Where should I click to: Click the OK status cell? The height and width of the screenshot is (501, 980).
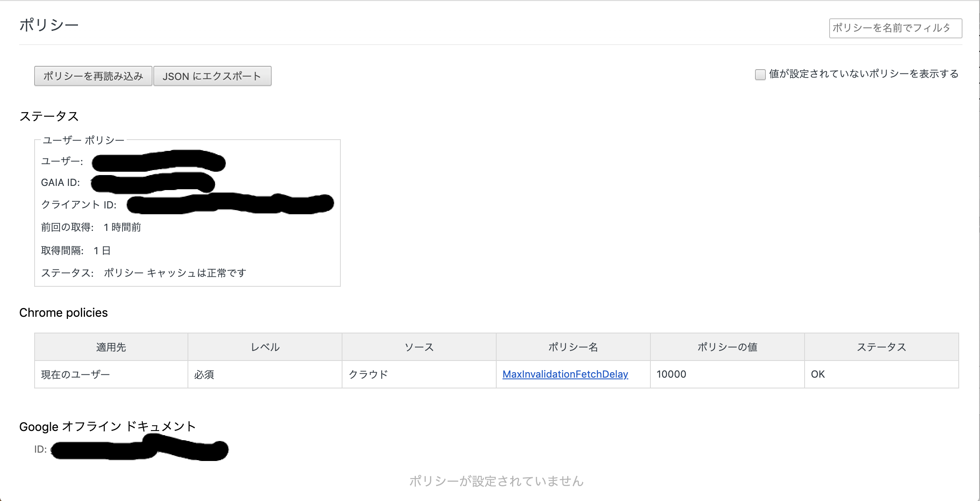point(817,374)
